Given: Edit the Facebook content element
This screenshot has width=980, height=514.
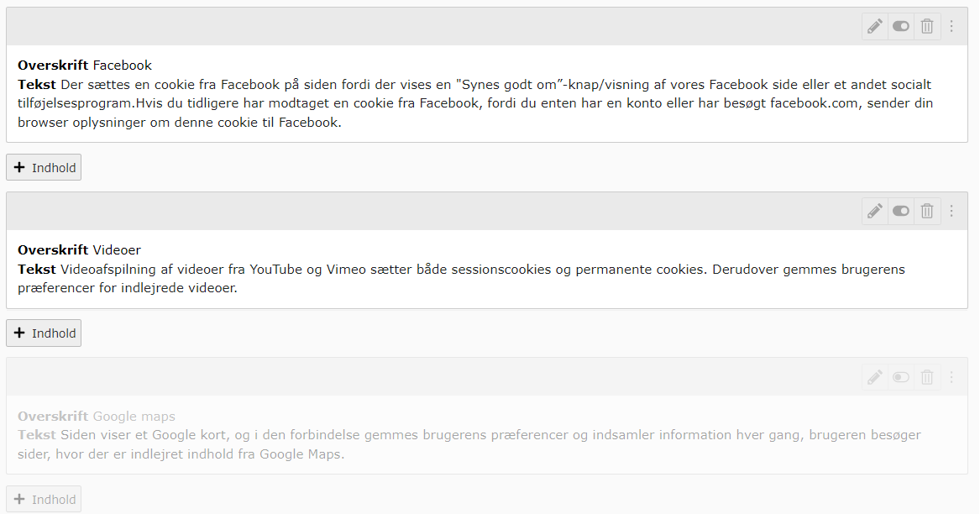Looking at the screenshot, I should (875, 26).
